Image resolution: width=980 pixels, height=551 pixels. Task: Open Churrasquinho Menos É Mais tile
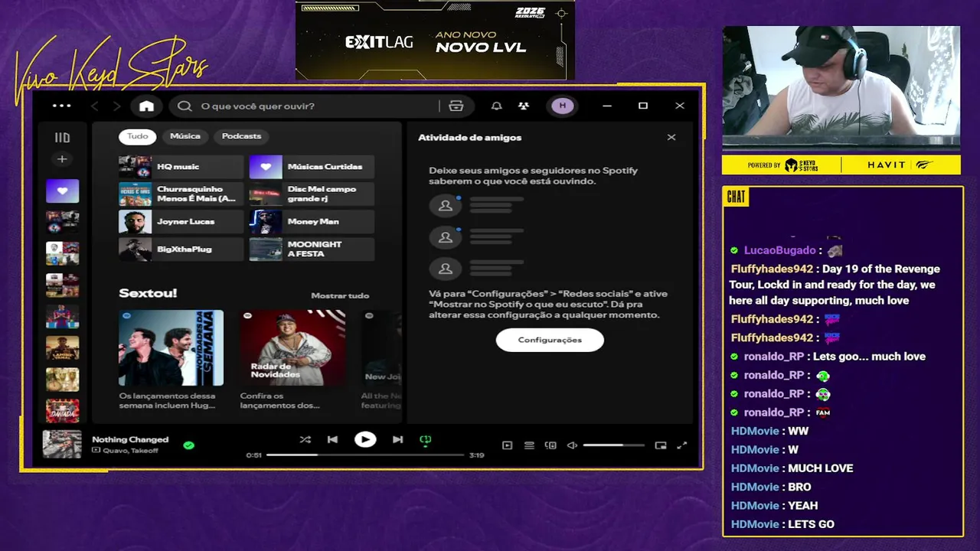[181, 194]
